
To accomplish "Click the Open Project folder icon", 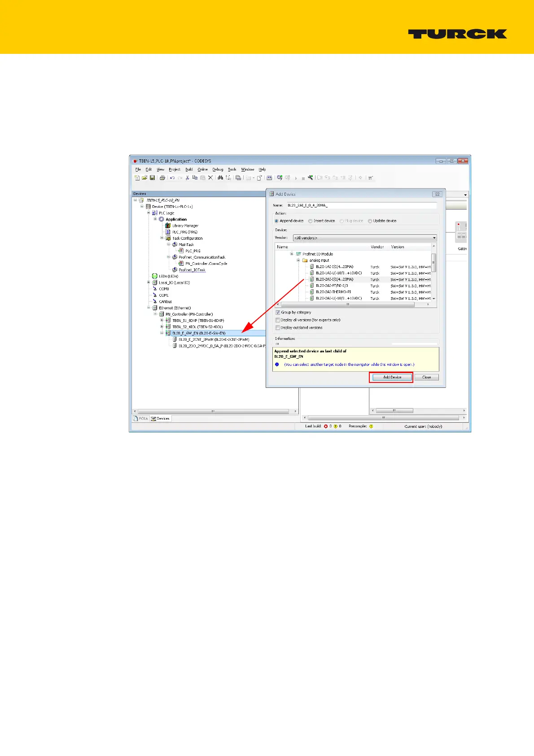I will 144,178.
